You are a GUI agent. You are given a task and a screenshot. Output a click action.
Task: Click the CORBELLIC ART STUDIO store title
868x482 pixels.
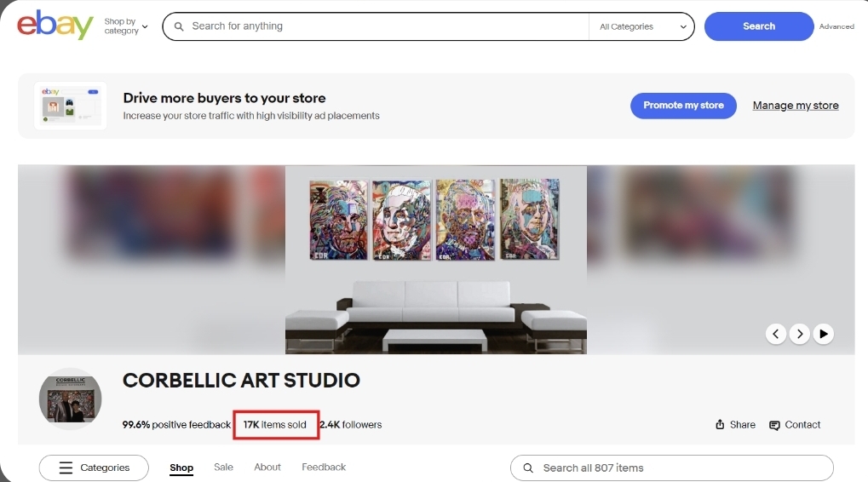point(241,380)
